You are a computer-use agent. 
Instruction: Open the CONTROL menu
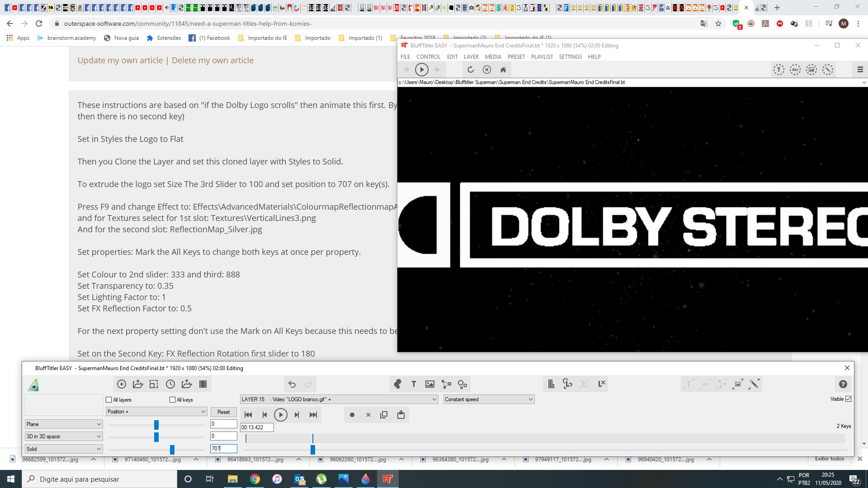428,57
